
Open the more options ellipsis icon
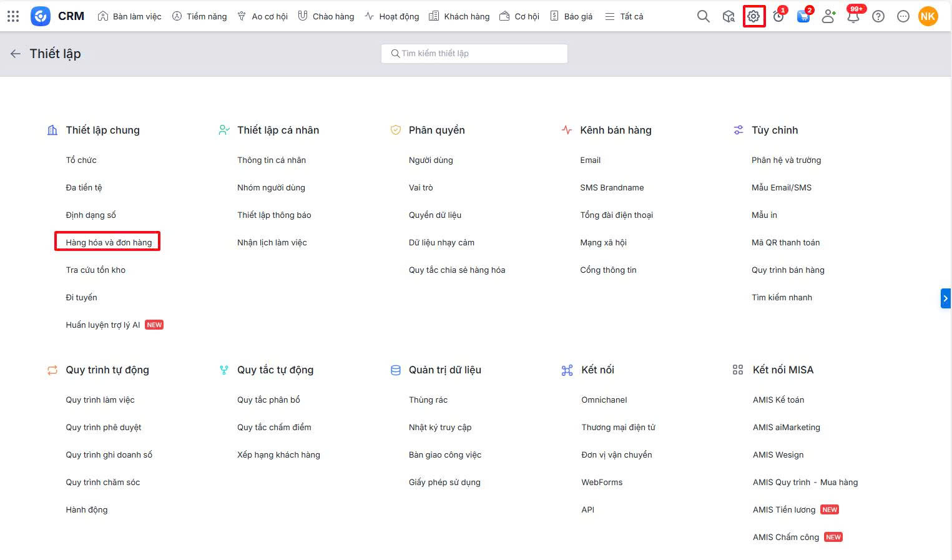pyautogui.click(x=903, y=16)
